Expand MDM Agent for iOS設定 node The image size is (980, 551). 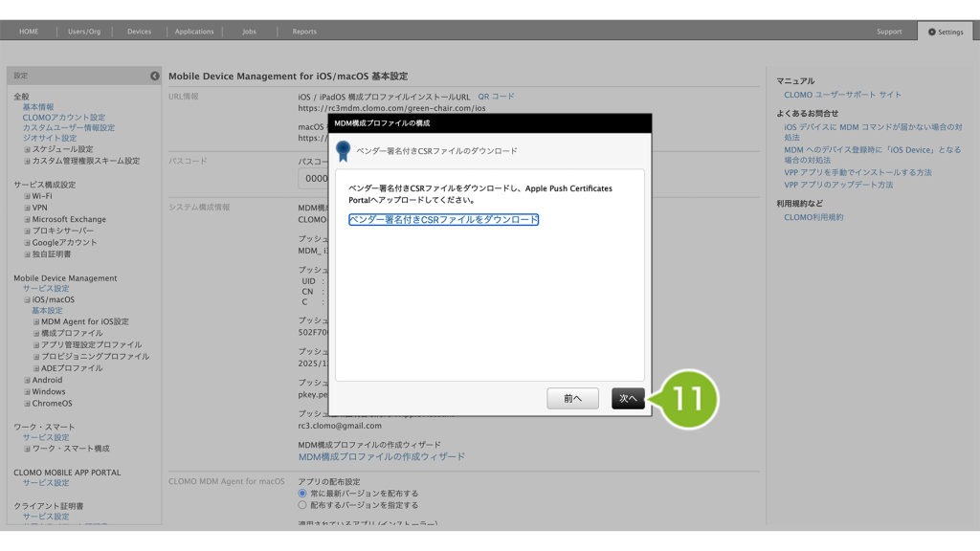[36, 322]
